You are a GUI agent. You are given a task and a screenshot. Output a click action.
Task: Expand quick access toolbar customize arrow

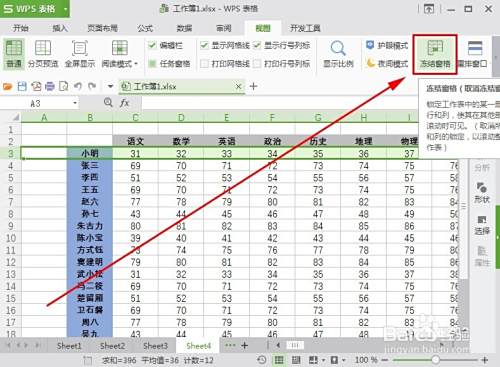pyautogui.click(x=110, y=87)
